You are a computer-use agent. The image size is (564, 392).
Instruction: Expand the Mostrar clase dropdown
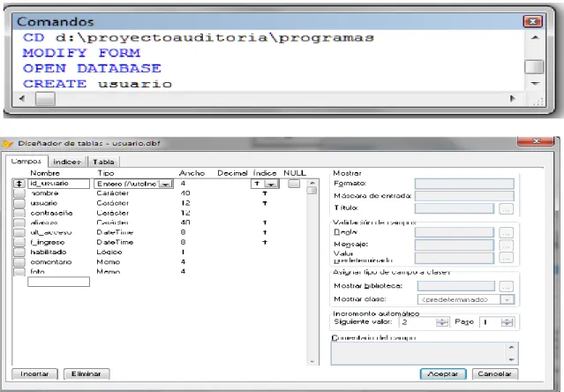click(x=507, y=299)
